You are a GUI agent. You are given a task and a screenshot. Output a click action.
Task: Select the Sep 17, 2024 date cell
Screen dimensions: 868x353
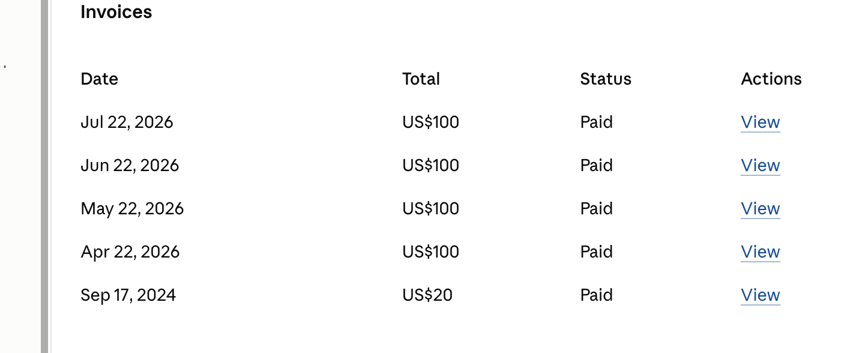point(128,295)
